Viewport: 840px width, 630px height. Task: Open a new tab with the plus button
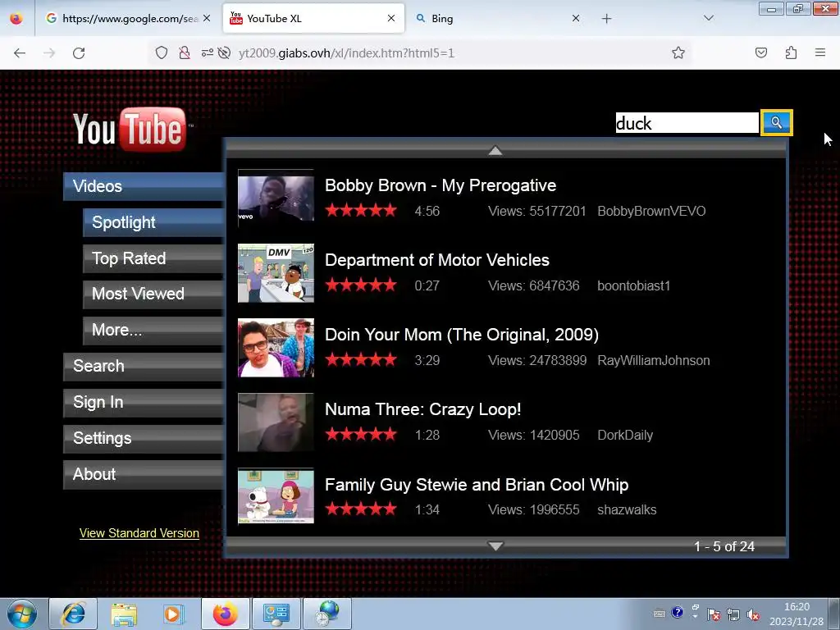pyautogui.click(x=606, y=19)
